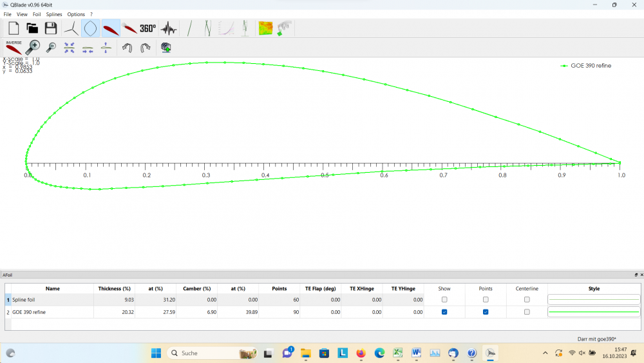This screenshot has height=363, width=644.
Task: Click the Save project floppy disk icon
Action: pos(51,28)
